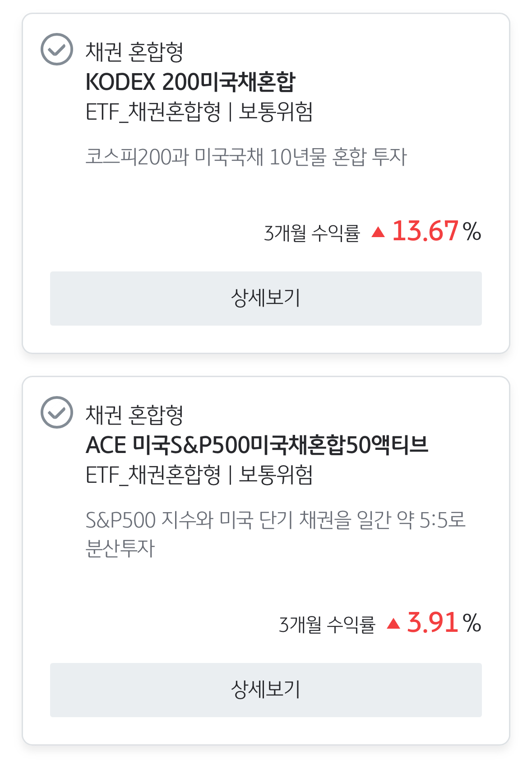
Task: Click the 채권 혼합형 label on KODEX card
Action: point(134,52)
